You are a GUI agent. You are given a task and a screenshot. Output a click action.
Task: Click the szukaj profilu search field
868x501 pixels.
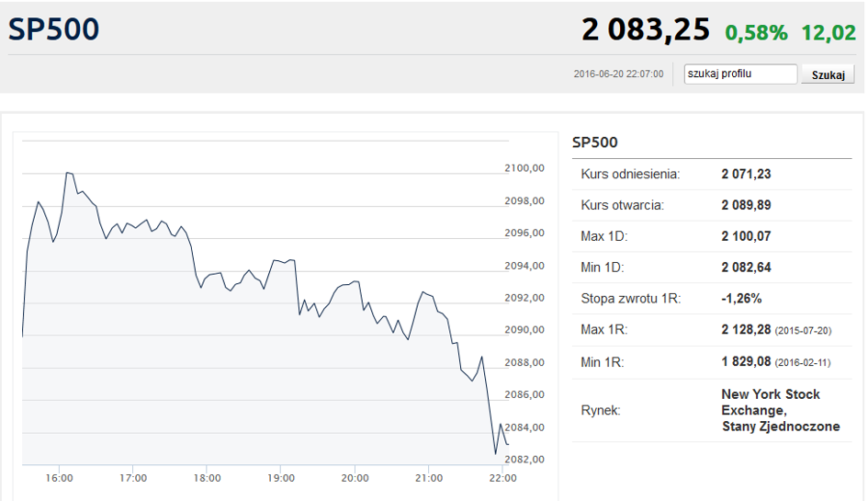pyautogui.click(x=740, y=74)
